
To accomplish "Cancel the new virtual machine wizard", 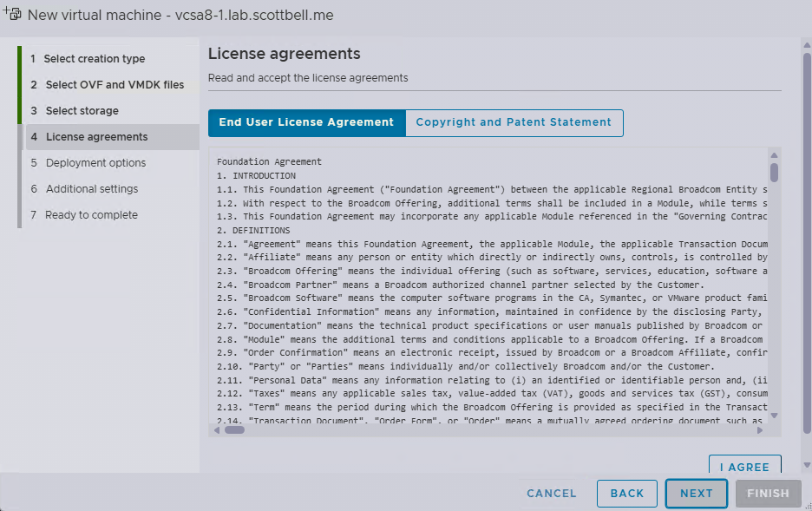I will (x=552, y=494).
